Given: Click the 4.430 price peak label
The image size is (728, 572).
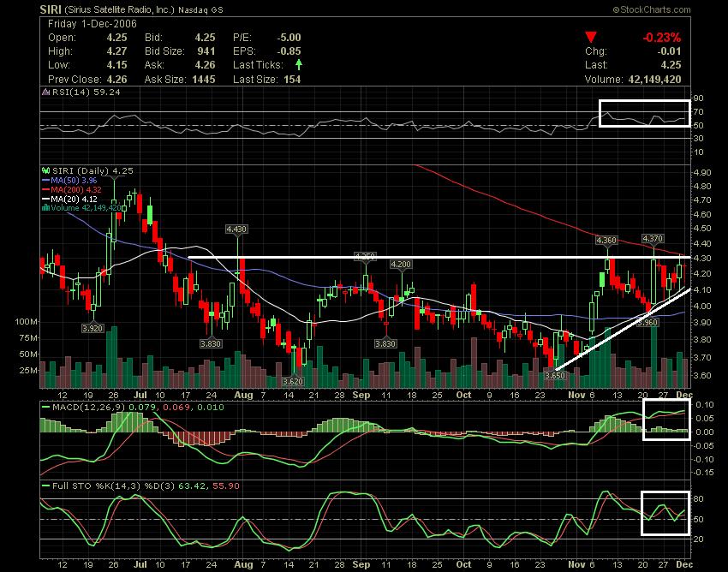Looking at the screenshot, I should (x=236, y=229).
